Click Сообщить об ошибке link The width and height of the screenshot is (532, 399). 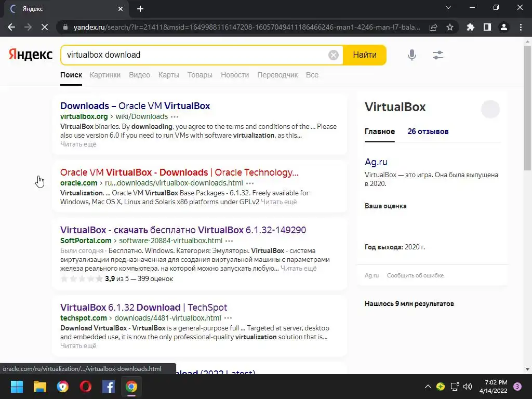point(415,275)
